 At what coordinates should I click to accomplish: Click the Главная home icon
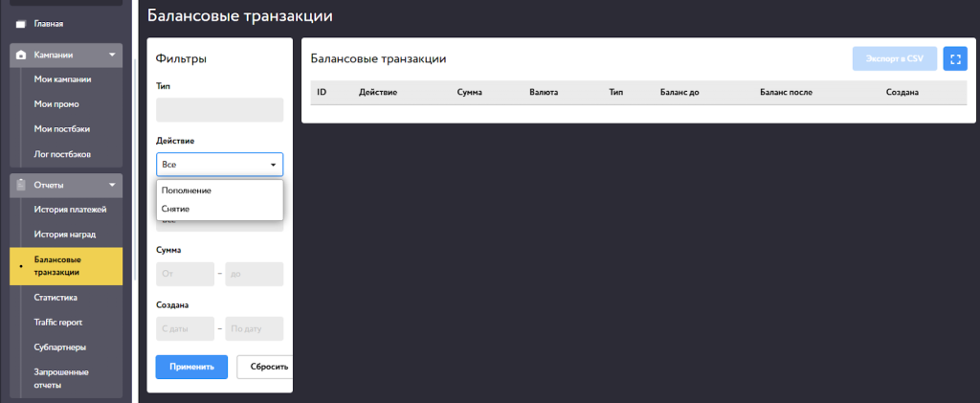(20, 23)
